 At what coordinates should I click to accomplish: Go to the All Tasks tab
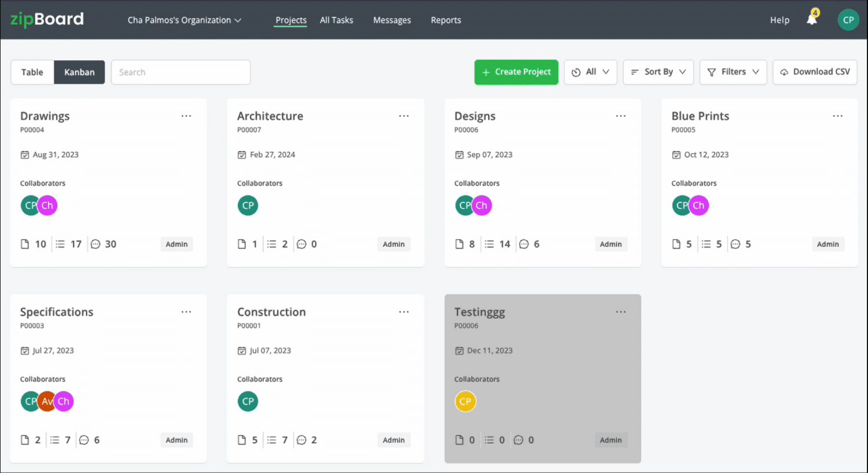point(336,19)
